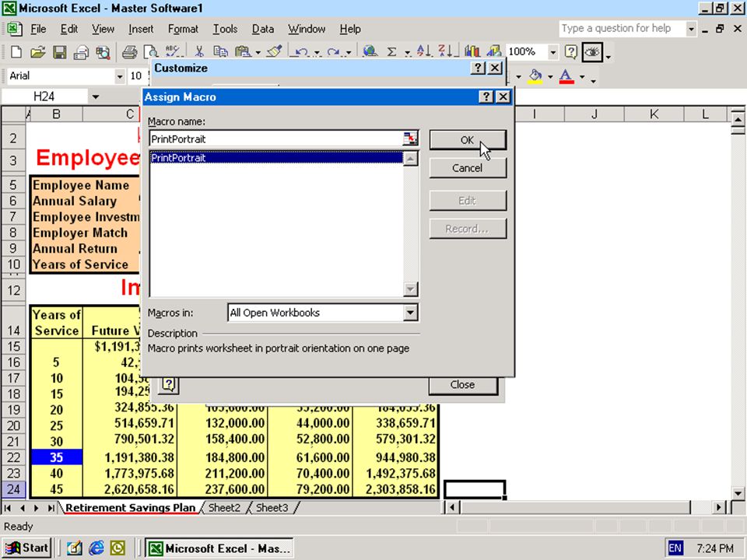Click the Open file toolbar icon
Screen dimensions: 747x560
pyautogui.click(x=37, y=52)
